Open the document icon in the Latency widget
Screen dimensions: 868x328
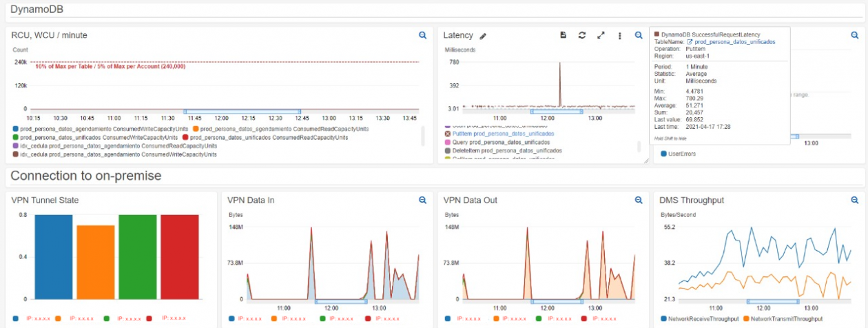tap(563, 35)
